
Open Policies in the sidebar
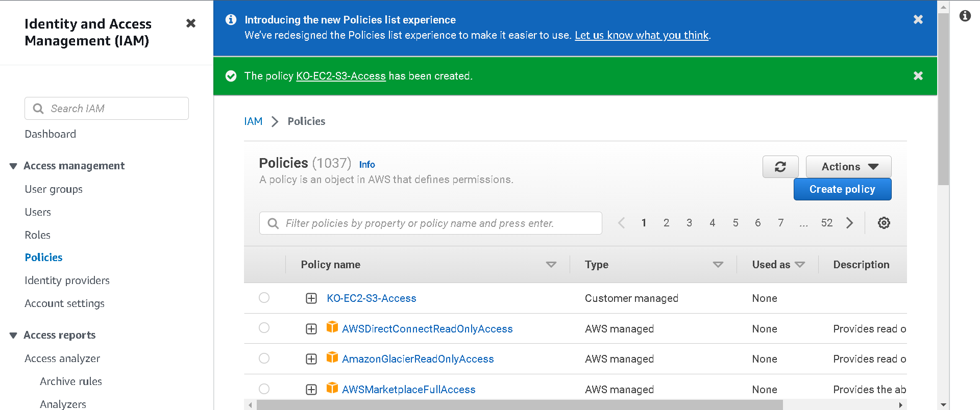tap(43, 258)
